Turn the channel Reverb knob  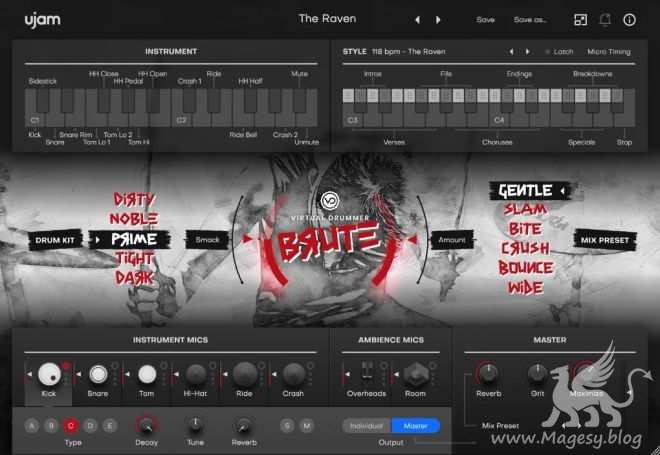[244, 426]
